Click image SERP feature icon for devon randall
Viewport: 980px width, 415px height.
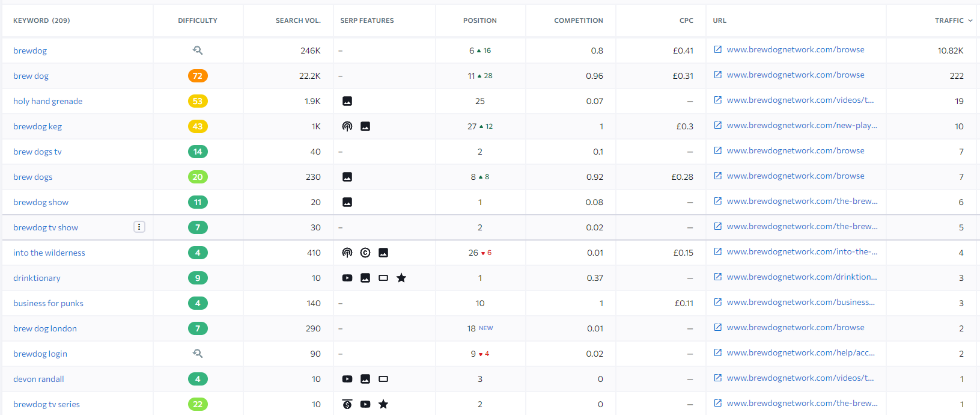point(365,379)
